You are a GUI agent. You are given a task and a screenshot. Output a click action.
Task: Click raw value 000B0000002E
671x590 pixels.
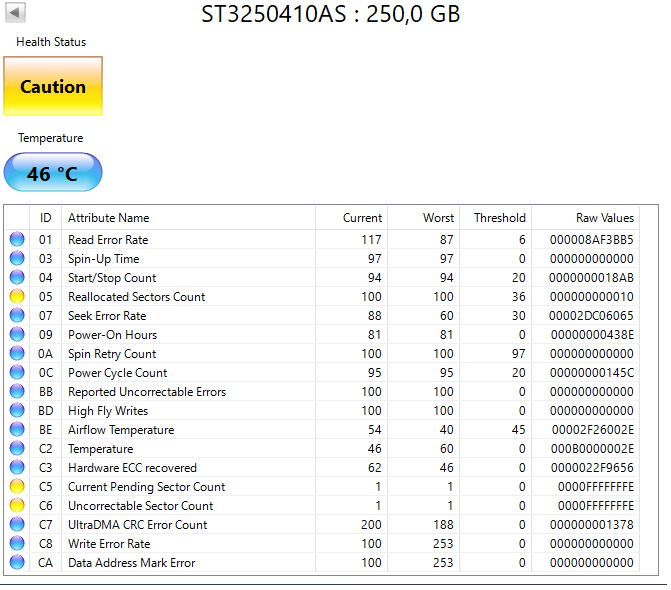click(592, 449)
